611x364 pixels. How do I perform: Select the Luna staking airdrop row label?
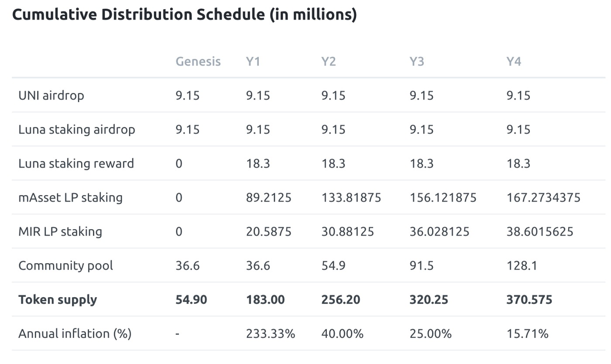[x=76, y=129]
